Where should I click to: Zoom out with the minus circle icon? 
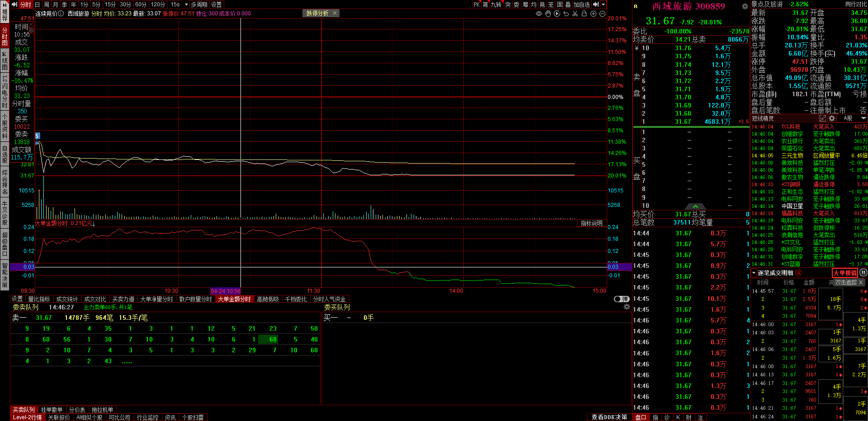tap(602, 14)
